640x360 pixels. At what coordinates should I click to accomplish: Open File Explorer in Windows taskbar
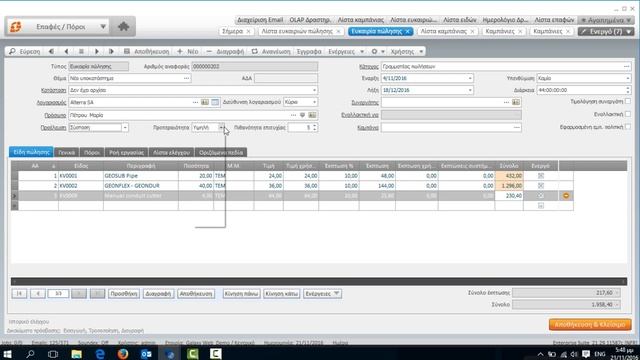coord(76,354)
